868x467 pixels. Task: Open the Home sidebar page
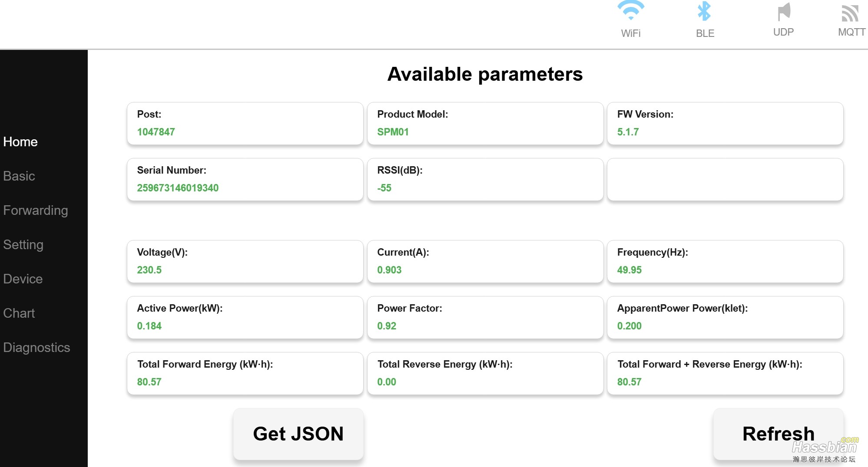click(20, 142)
